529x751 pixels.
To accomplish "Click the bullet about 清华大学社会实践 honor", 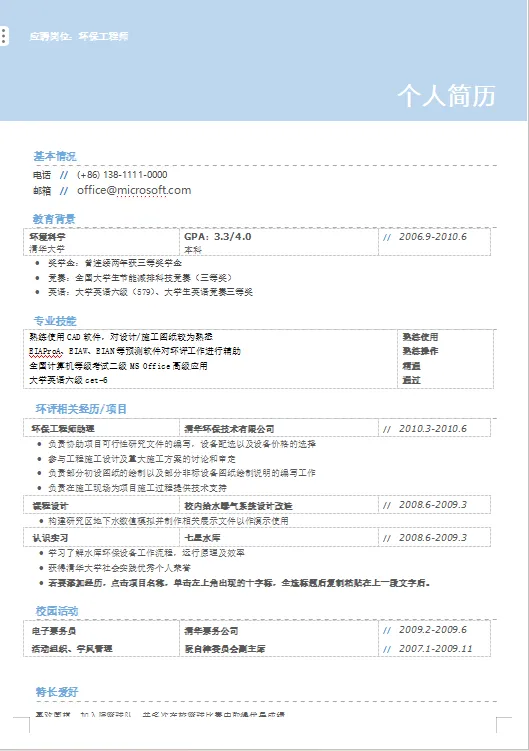I will [x=119, y=568].
